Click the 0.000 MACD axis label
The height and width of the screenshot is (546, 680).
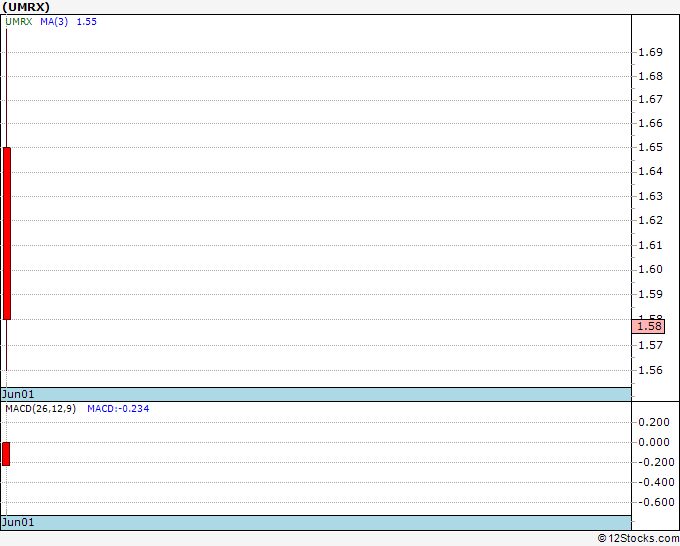coord(654,442)
